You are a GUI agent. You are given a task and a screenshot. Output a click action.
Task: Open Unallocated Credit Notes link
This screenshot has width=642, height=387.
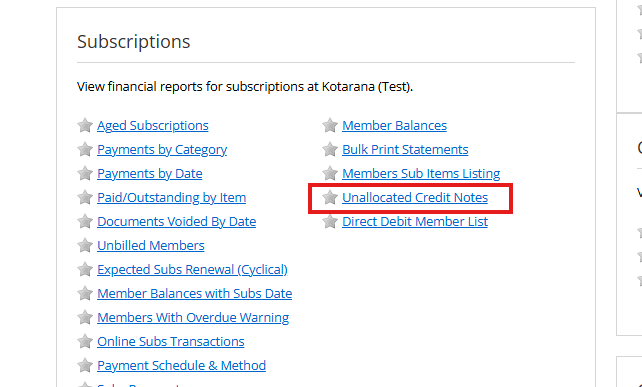click(x=415, y=198)
